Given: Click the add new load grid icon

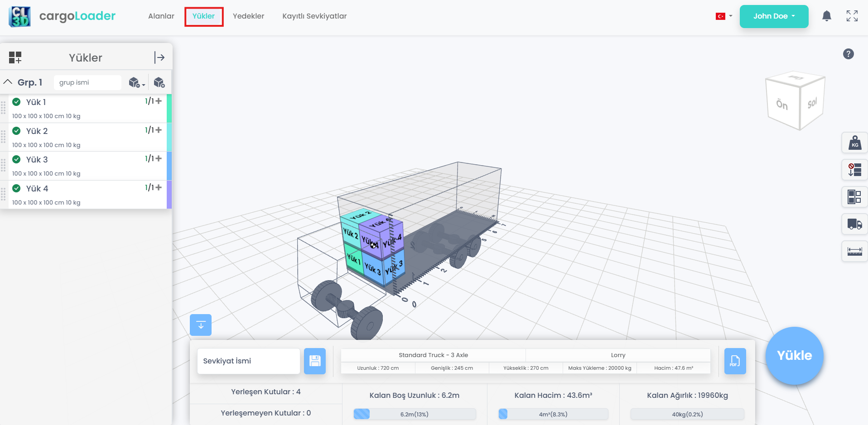Looking at the screenshot, I should [15, 57].
